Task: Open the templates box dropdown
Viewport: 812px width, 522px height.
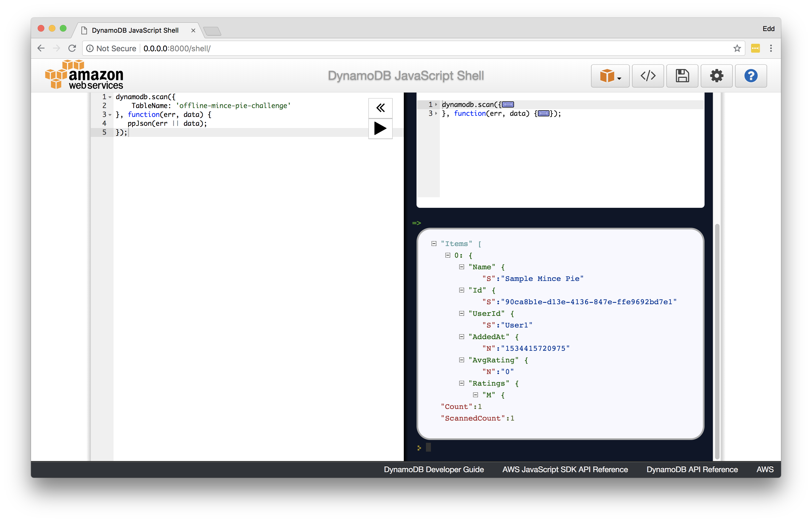Action: click(610, 76)
